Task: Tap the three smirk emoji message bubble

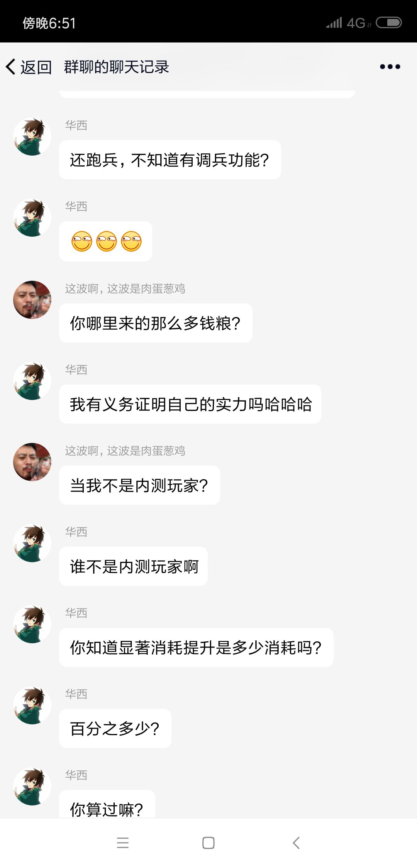Action: 106,241
